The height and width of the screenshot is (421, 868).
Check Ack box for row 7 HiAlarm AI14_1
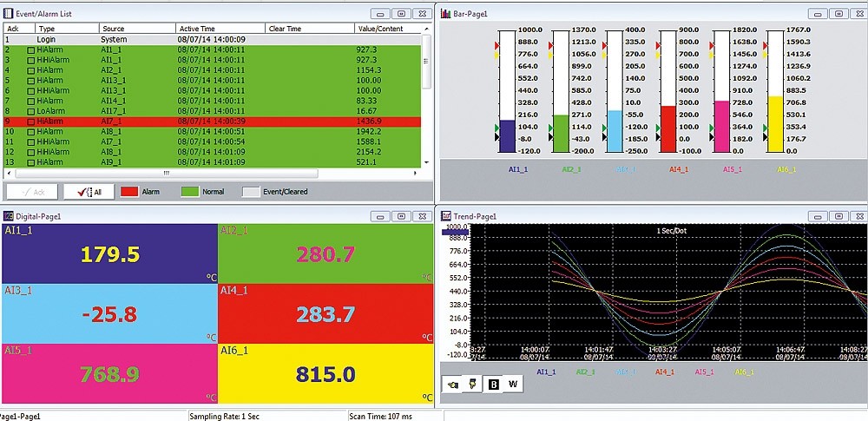point(31,101)
